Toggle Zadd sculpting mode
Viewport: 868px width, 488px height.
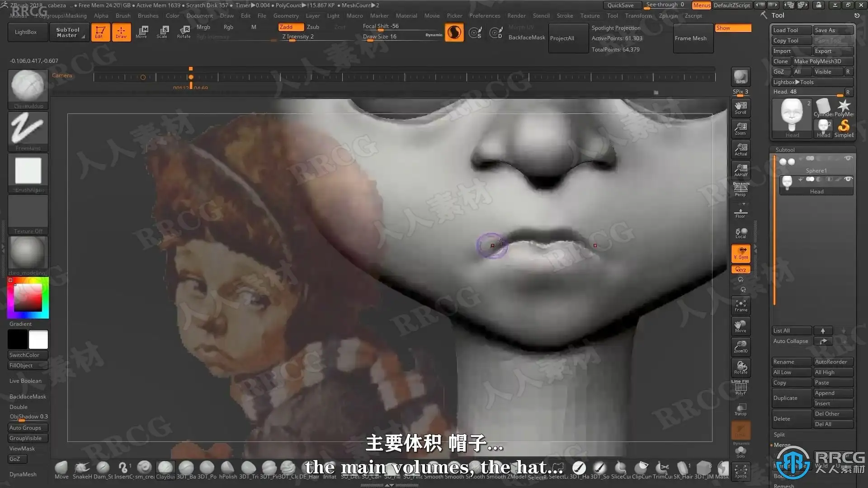pos(291,27)
